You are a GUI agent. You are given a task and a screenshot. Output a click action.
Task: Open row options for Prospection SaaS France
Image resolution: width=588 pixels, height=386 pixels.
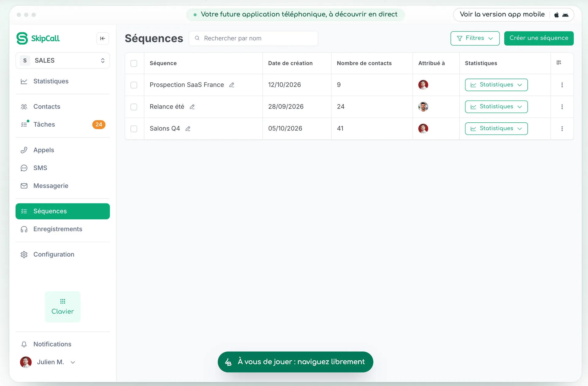coord(562,85)
